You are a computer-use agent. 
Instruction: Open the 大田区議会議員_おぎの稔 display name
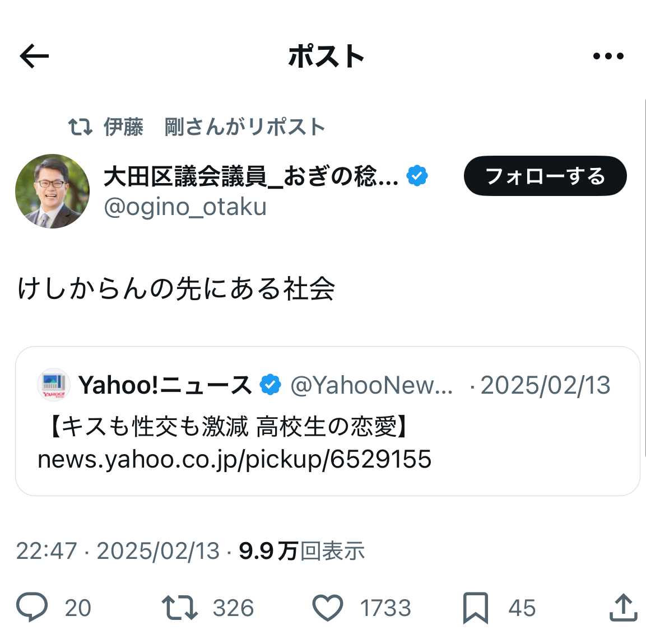click(250, 176)
